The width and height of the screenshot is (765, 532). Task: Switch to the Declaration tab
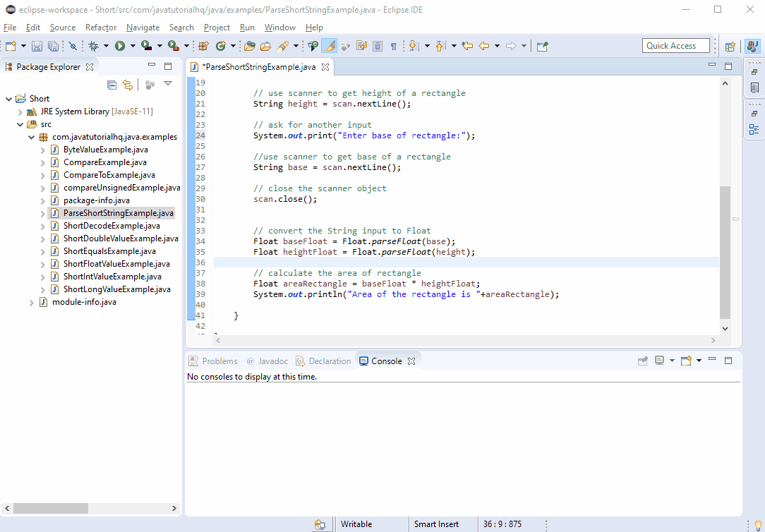323,361
